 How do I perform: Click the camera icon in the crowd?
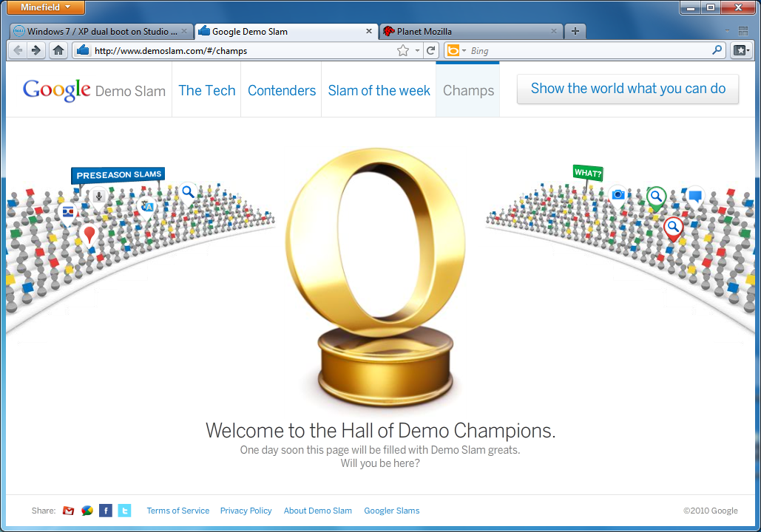point(618,194)
